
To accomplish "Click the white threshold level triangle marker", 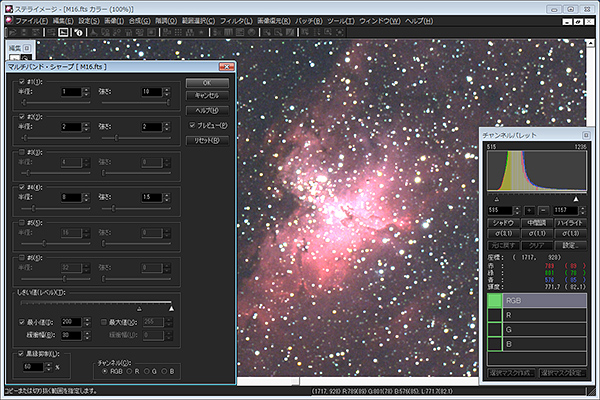I will coord(171,309).
